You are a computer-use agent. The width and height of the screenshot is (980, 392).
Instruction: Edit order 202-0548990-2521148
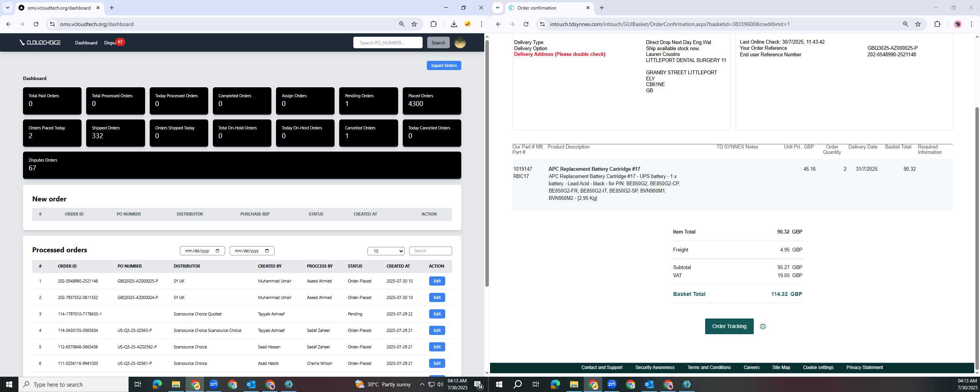[x=437, y=281]
